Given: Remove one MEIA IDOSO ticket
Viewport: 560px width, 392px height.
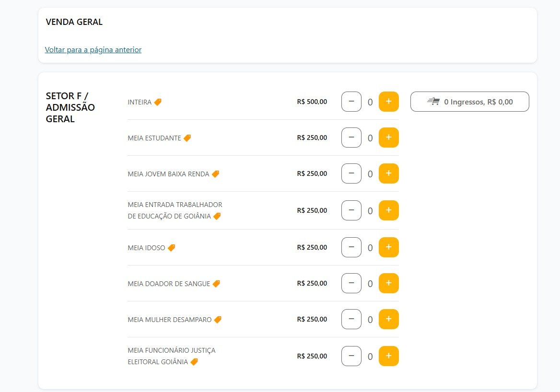Looking at the screenshot, I should point(351,247).
